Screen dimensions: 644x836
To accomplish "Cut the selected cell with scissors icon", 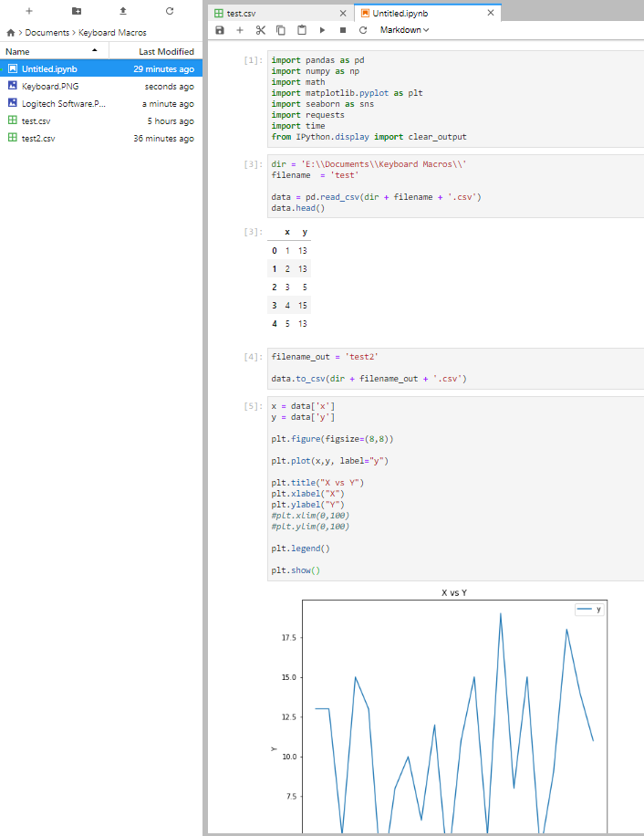I will coord(261,30).
